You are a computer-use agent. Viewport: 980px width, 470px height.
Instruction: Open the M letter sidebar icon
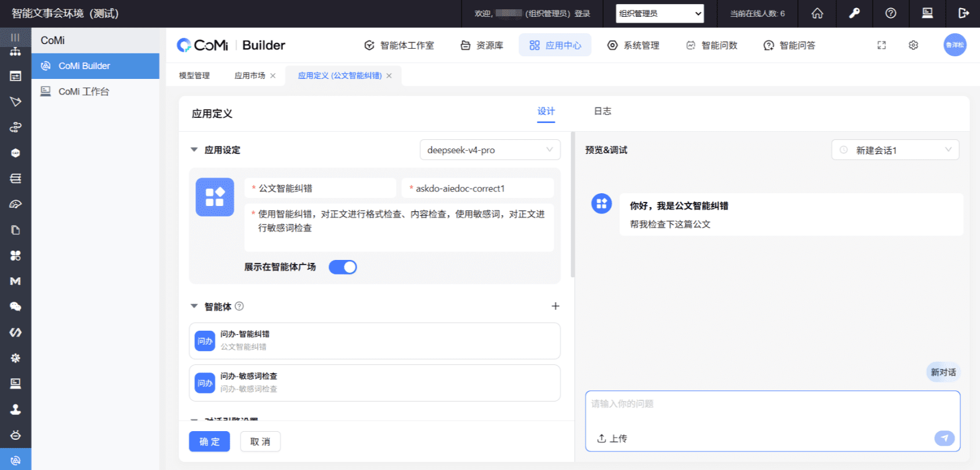[x=15, y=281]
